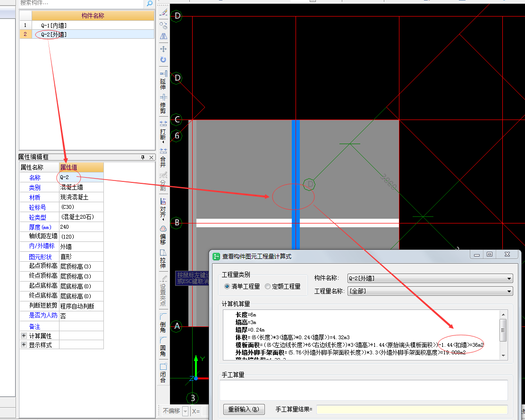
Task: Select the 设置夹点 (set grip) tool
Action: tap(163, 291)
